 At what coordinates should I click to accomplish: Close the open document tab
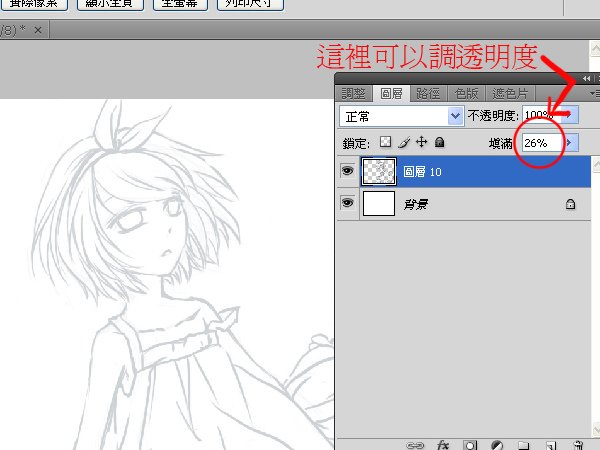point(38,30)
